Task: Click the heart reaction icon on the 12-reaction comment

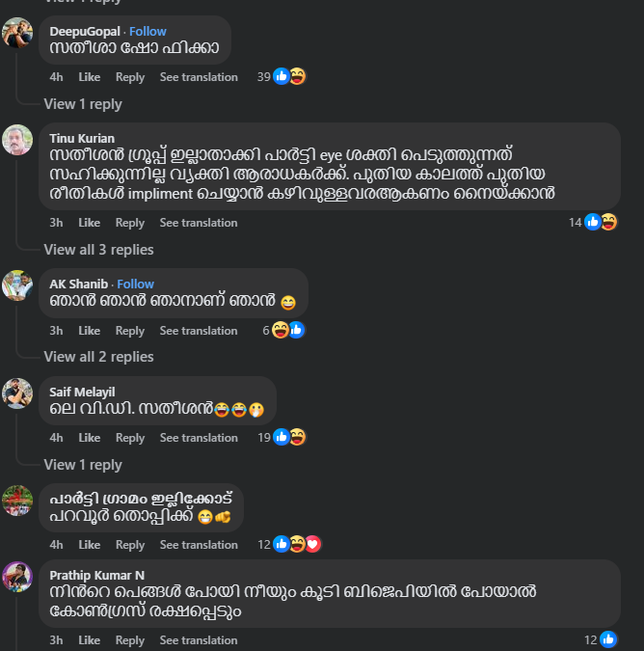Action: coord(313,544)
